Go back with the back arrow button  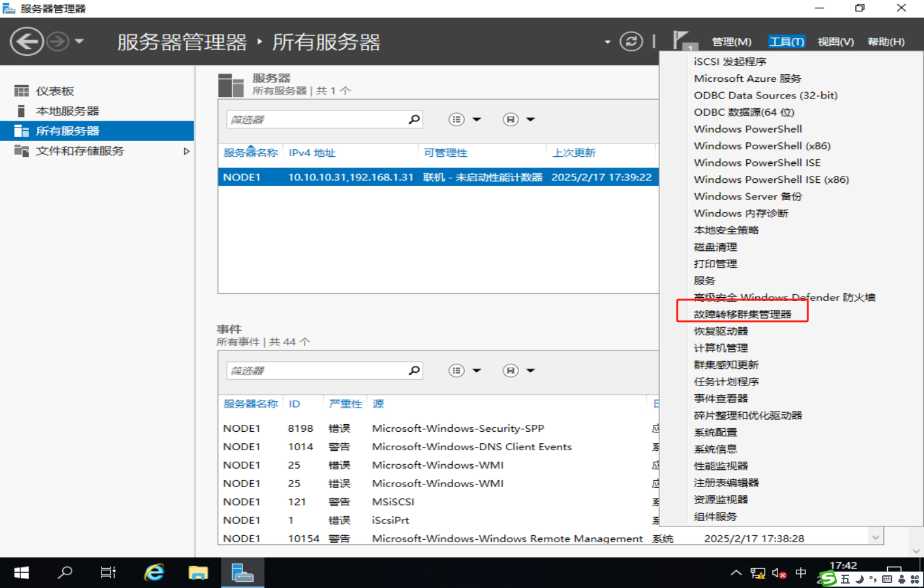27,42
